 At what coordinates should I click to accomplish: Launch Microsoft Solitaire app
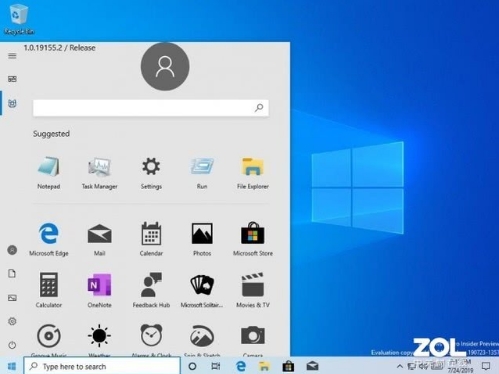click(202, 290)
